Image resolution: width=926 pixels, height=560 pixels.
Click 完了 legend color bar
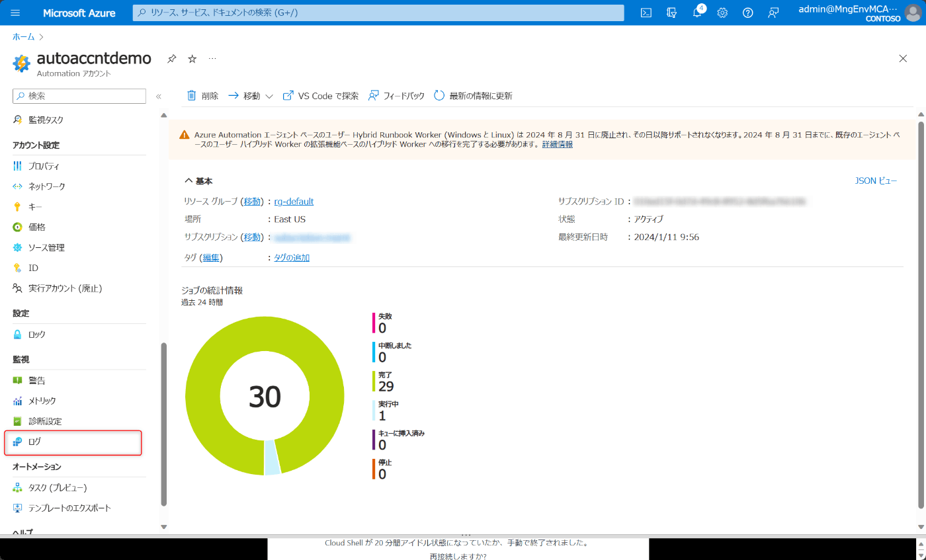[x=374, y=381]
